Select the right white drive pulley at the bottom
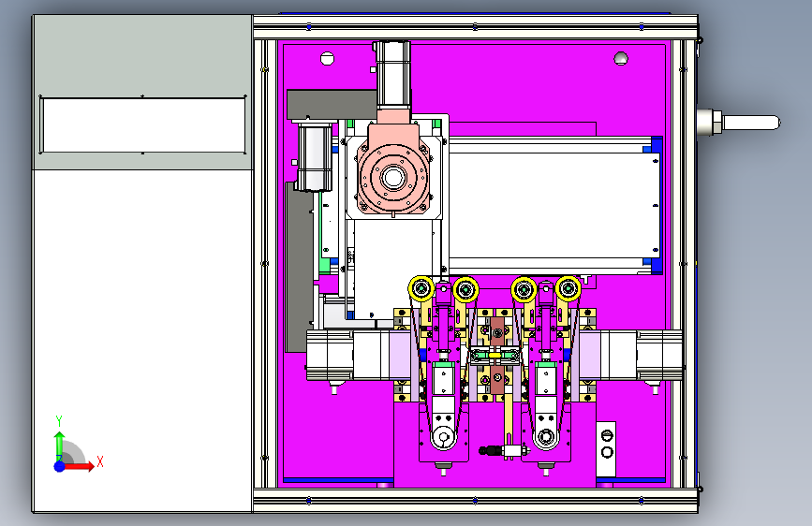 (546, 437)
